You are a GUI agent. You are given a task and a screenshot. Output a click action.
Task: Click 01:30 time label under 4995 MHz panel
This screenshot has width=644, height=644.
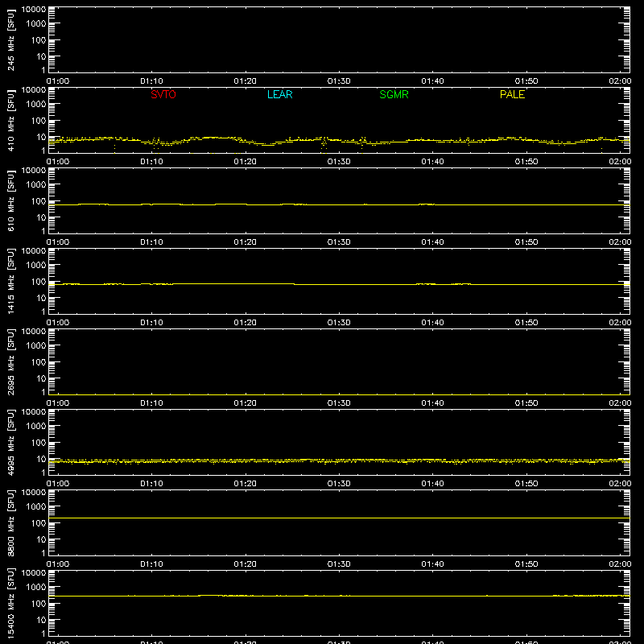[339, 484]
